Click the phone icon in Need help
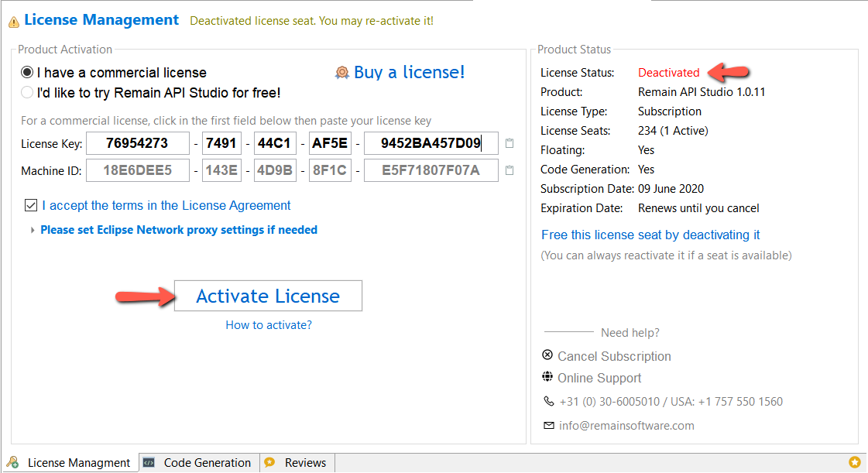Image resolution: width=868 pixels, height=473 pixels. [548, 401]
